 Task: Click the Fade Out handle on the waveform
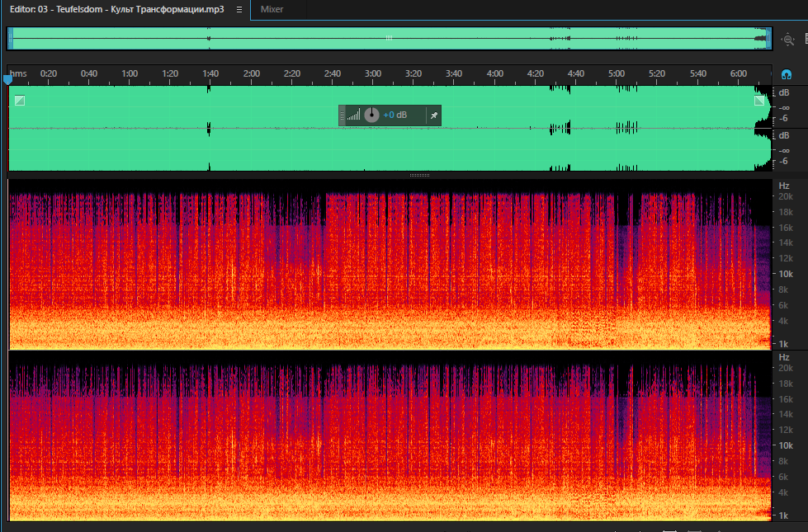click(759, 101)
